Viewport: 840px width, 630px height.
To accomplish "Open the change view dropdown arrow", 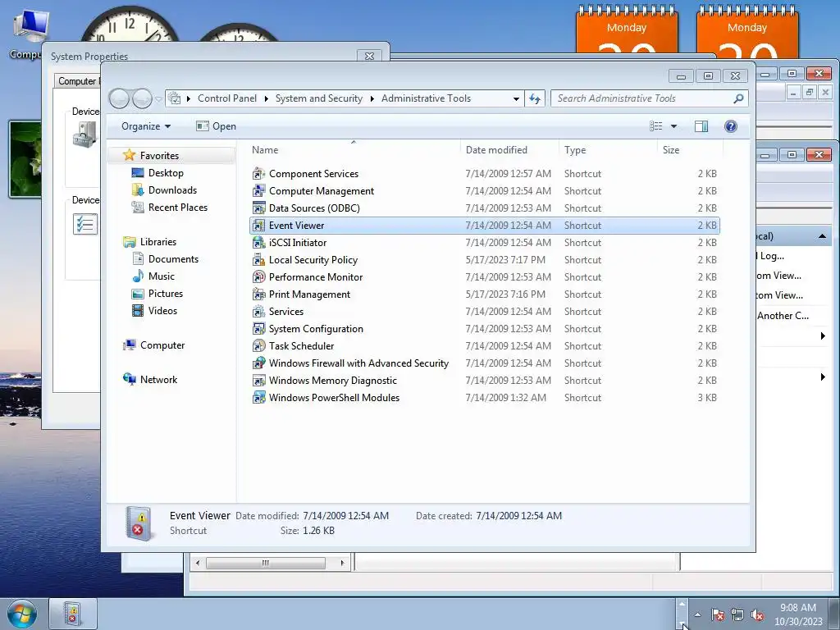I will [x=674, y=126].
